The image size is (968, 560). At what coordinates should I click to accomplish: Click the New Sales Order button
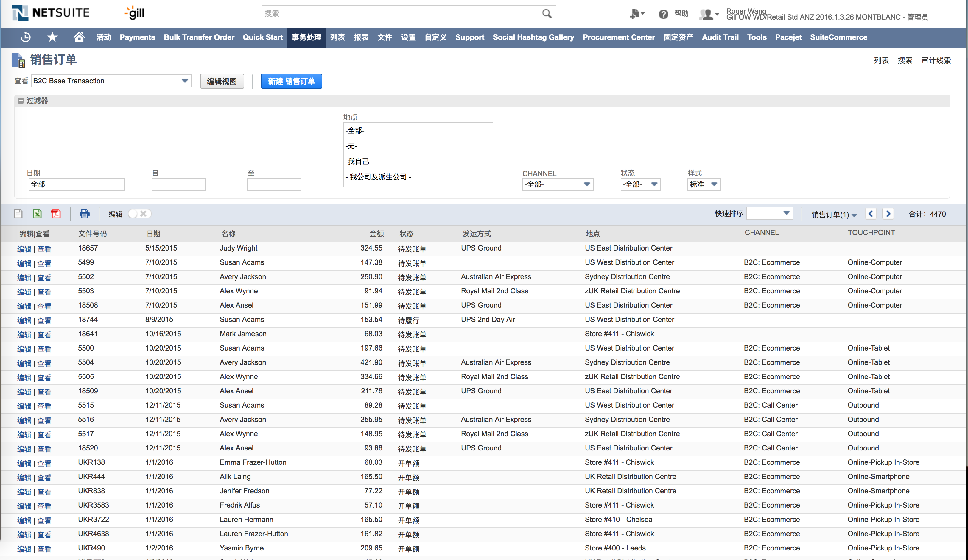(x=291, y=81)
